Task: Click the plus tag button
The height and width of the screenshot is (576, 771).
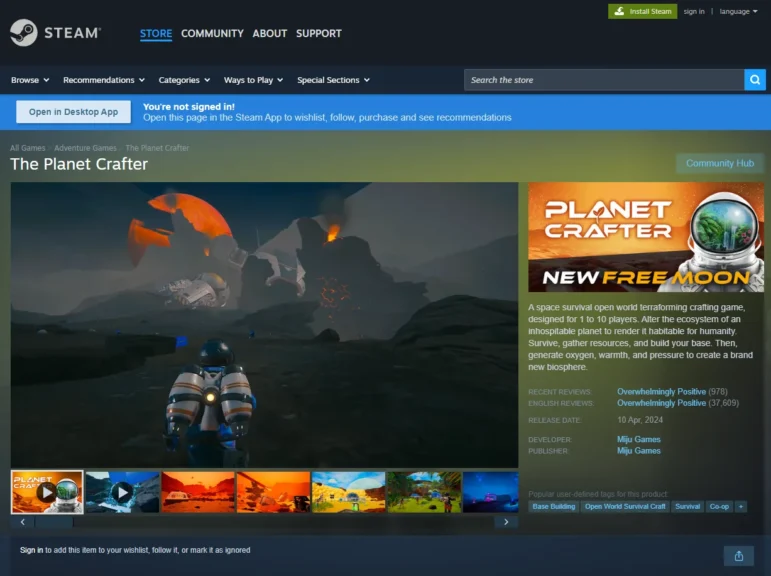Action: 741,506
